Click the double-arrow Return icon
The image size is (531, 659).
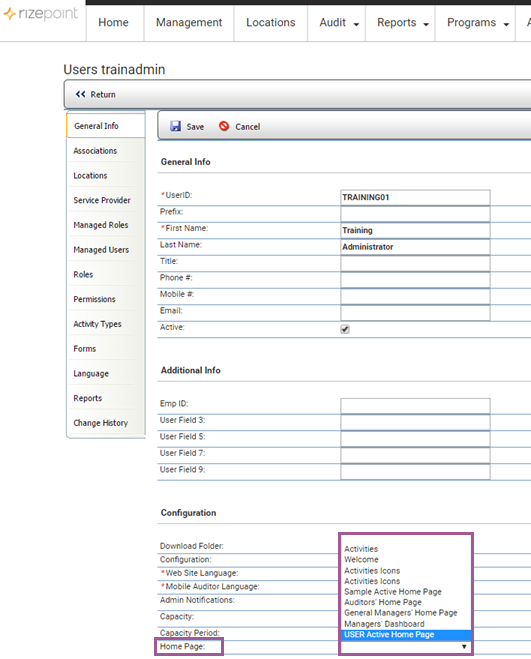[x=80, y=94]
